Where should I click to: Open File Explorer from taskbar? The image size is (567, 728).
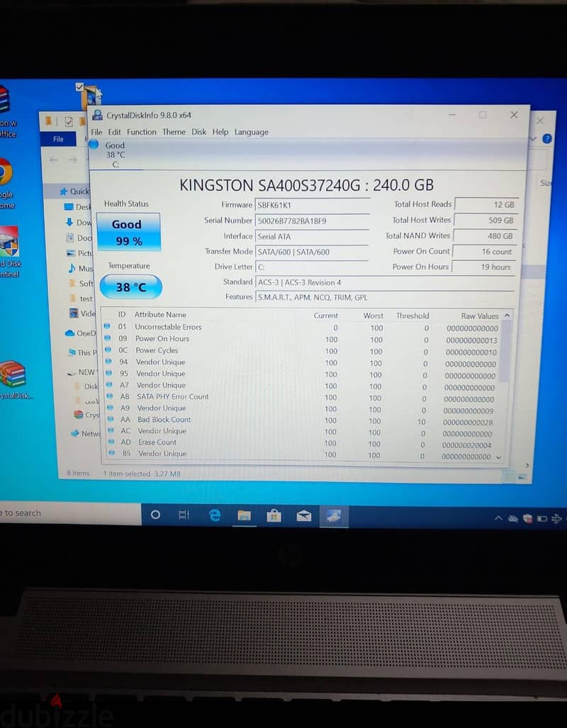pyautogui.click(x=245, y=515)
